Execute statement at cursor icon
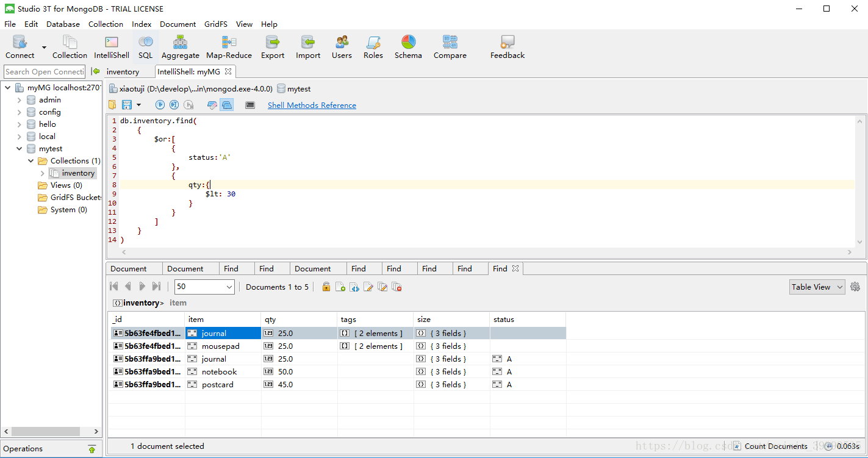 (x=174, y=105)
